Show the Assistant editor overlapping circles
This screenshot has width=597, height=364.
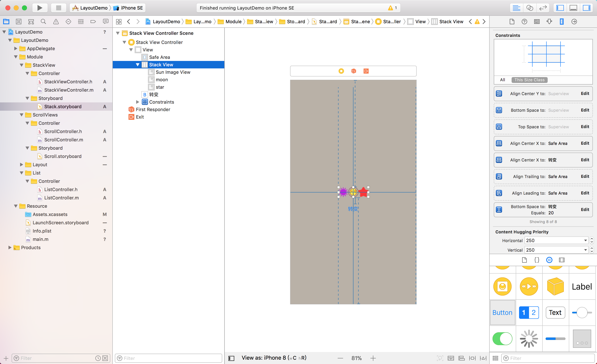coord(530,8)
